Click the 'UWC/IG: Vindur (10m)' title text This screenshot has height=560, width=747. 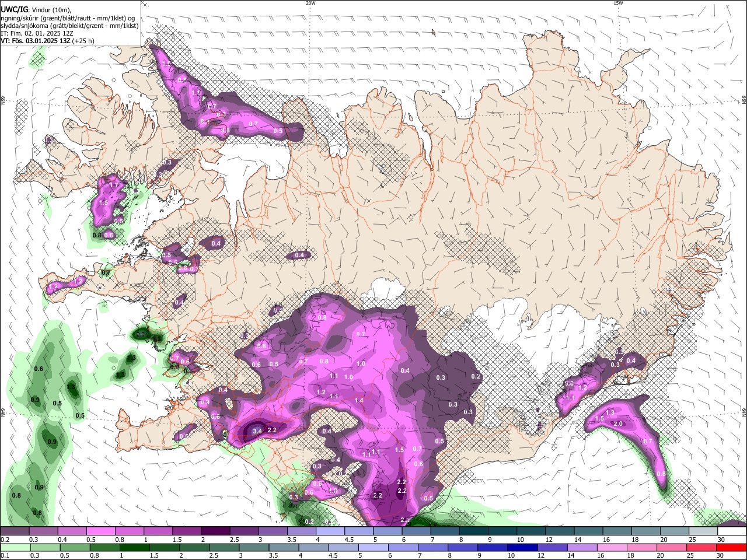point(35,10)
